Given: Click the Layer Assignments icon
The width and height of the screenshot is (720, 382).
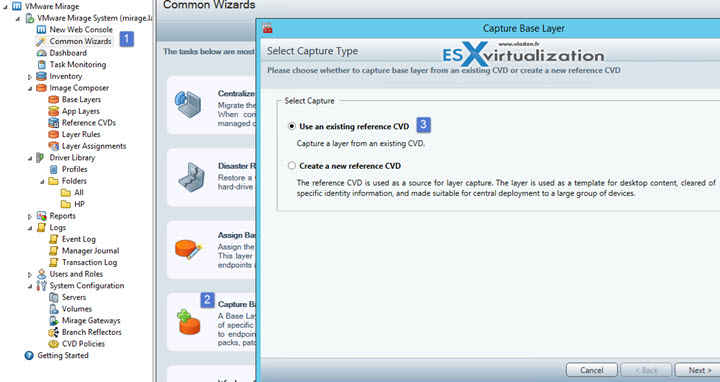Looking at the screenshot, I should [x=54, y=146].
